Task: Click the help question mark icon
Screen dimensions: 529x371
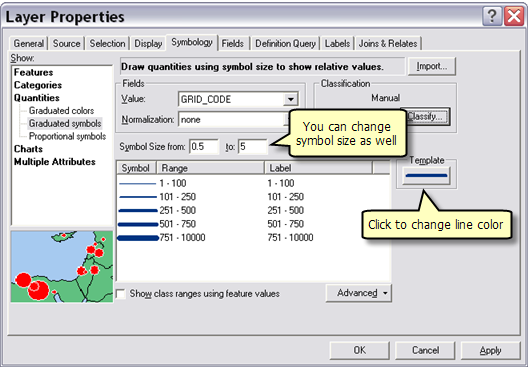Action: coord(492,16)
